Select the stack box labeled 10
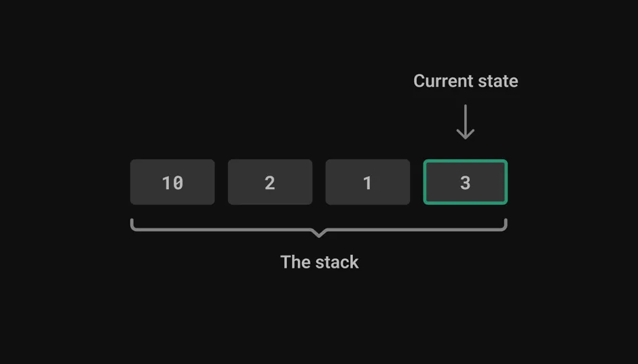Viewport: 638px width, 364px height. [172, 182]
